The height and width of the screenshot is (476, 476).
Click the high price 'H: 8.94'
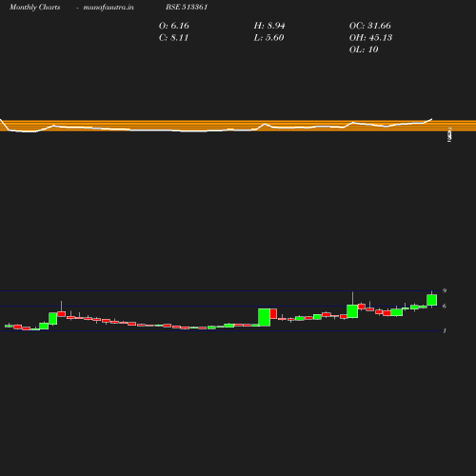click(x=269, y=26)
